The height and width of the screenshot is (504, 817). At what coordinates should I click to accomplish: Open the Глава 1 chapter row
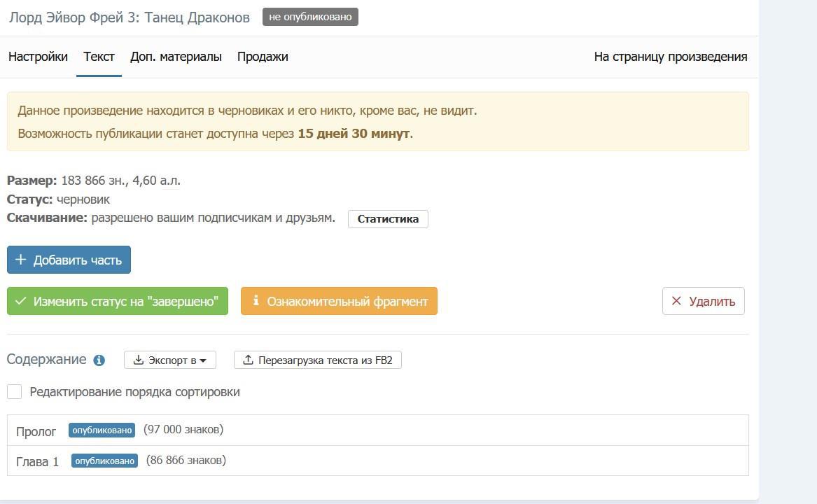coord(378,461)
